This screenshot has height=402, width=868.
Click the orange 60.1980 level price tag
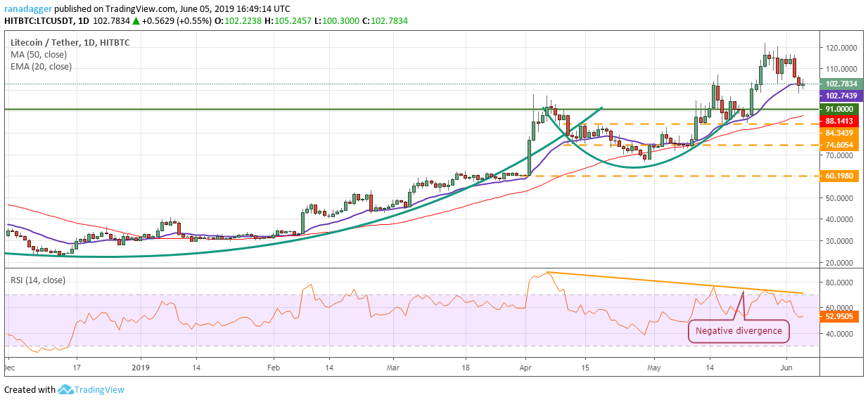point(841,176)
